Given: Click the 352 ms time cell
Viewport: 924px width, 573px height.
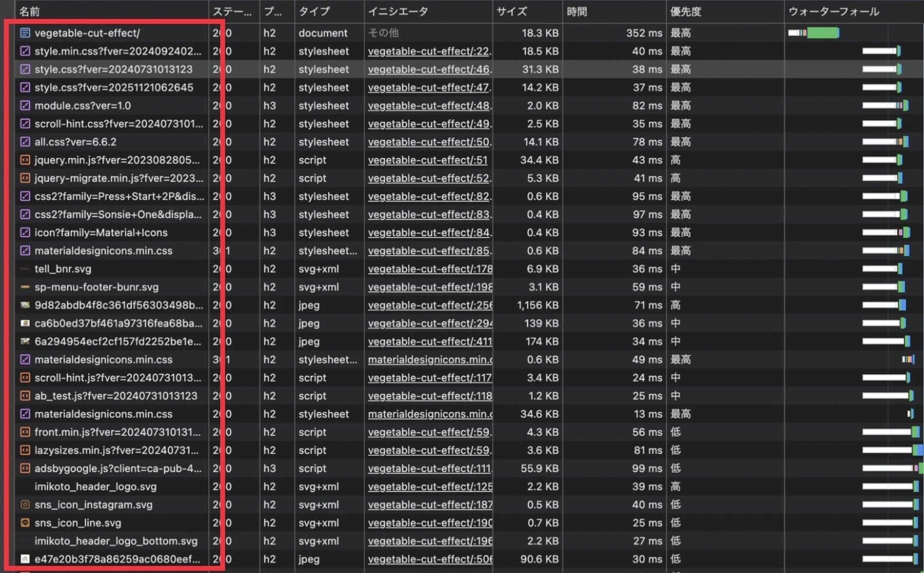Looking at the screenshot, I should tap(644, 33).
